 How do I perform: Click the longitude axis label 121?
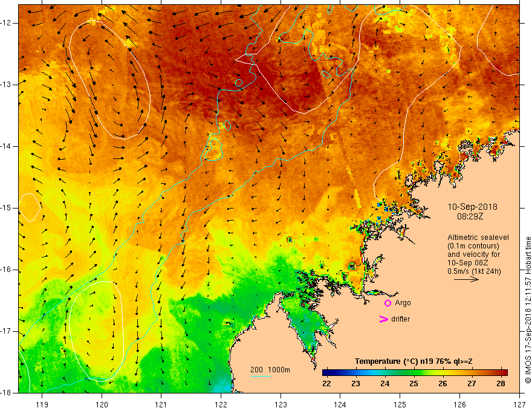[161, 404]
